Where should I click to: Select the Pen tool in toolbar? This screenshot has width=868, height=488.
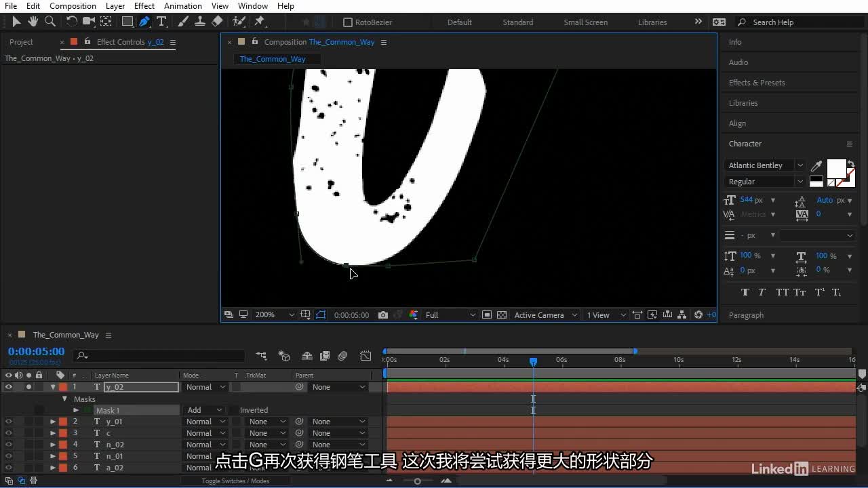coord(144,22)
